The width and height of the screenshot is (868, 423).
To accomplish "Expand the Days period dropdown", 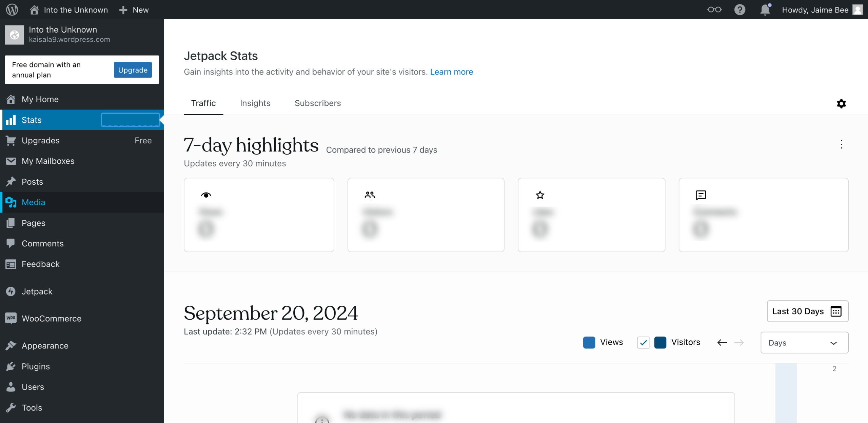I will pyautogui.click(x=804, y=343).
